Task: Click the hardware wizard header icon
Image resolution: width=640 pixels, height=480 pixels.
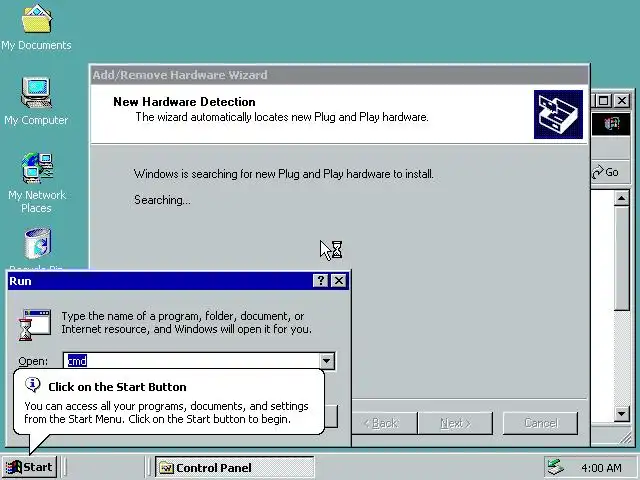Action: point(558,114)
